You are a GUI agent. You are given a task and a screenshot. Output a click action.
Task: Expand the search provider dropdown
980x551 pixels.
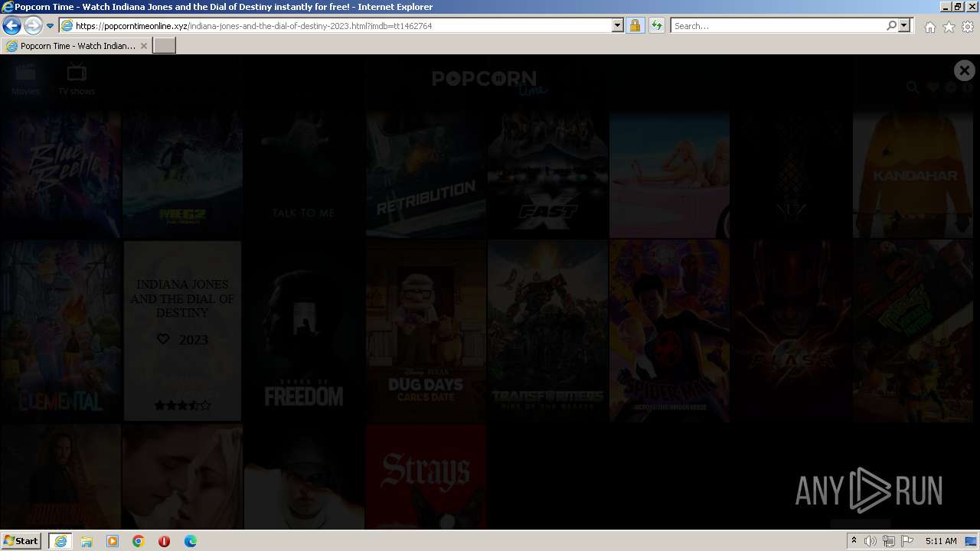coord(904,25)
